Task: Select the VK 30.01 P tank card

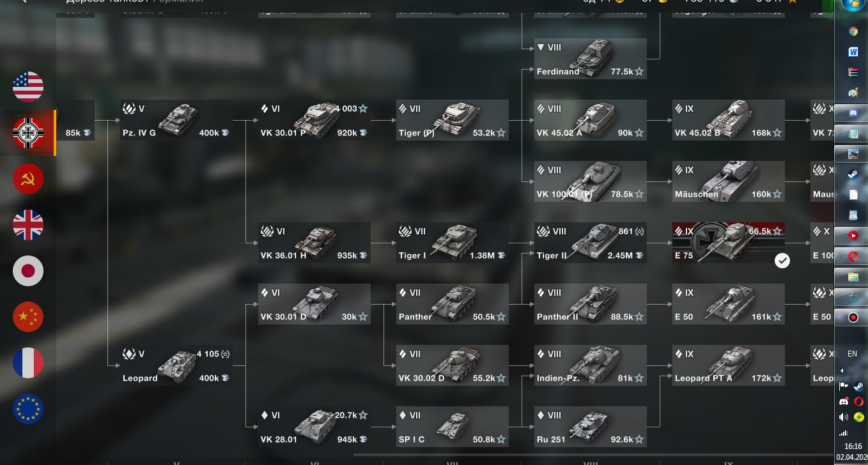Action: 314,120
